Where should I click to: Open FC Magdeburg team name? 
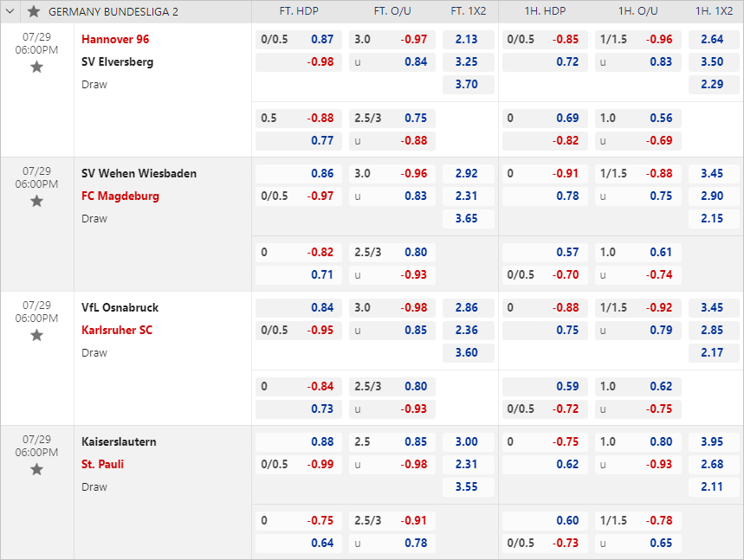coord(120,196)
